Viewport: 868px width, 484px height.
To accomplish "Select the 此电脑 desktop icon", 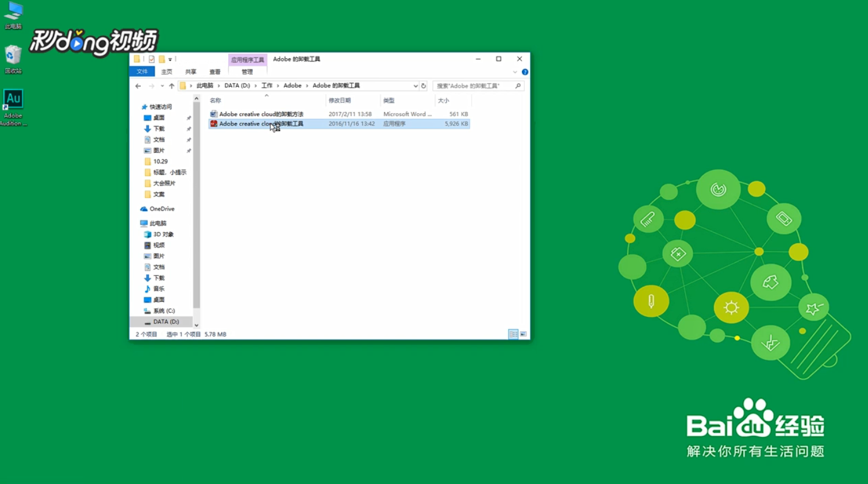I will (x=13, y=16).
